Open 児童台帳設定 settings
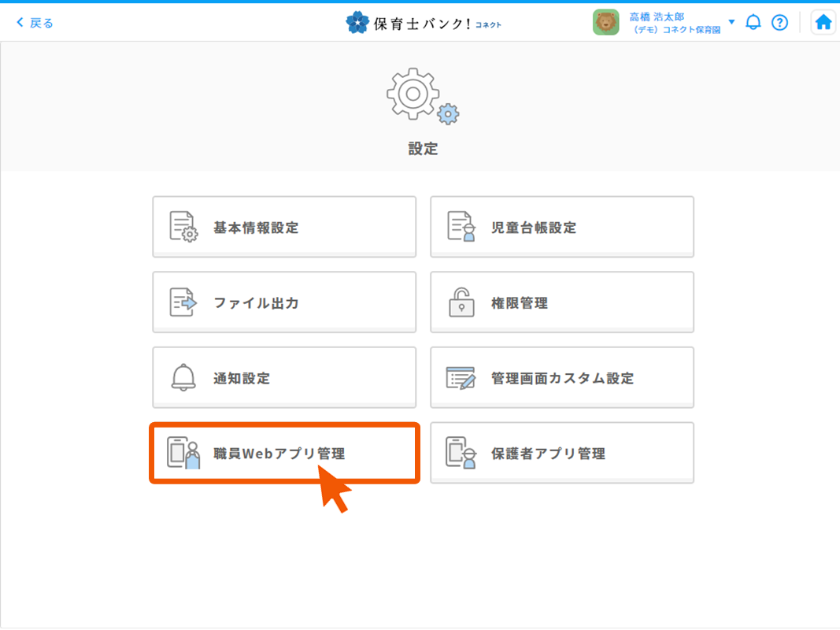 pyautogui.click(x=561, y=226)
